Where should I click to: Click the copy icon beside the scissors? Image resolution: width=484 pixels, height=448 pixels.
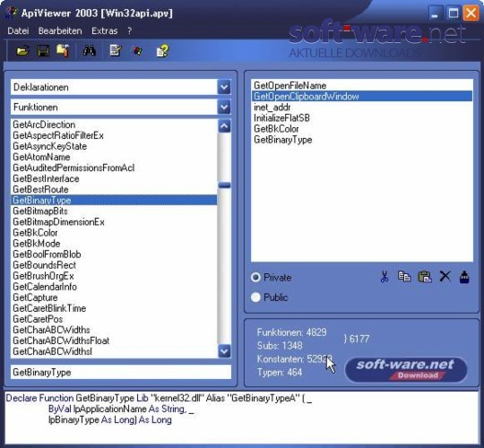coord(404,277)
